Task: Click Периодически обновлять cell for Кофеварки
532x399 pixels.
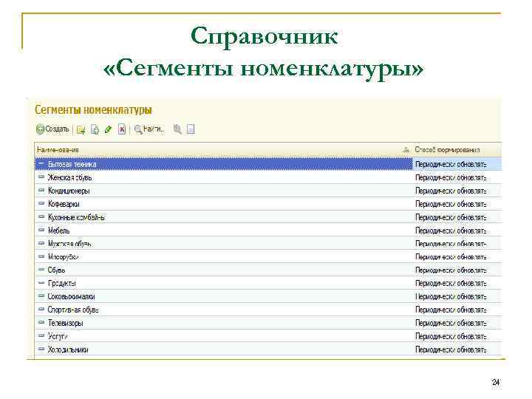Action: tap(457, 204)
